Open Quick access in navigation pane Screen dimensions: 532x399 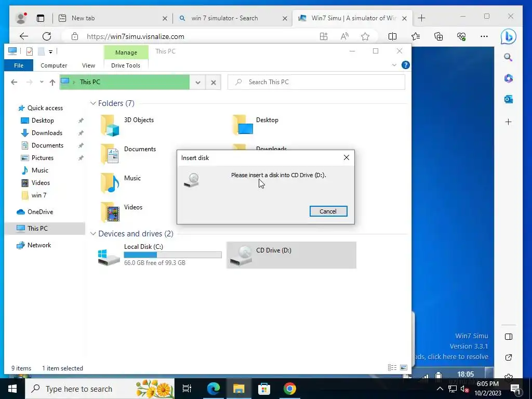pyautogui.click(x=45, y=108)
